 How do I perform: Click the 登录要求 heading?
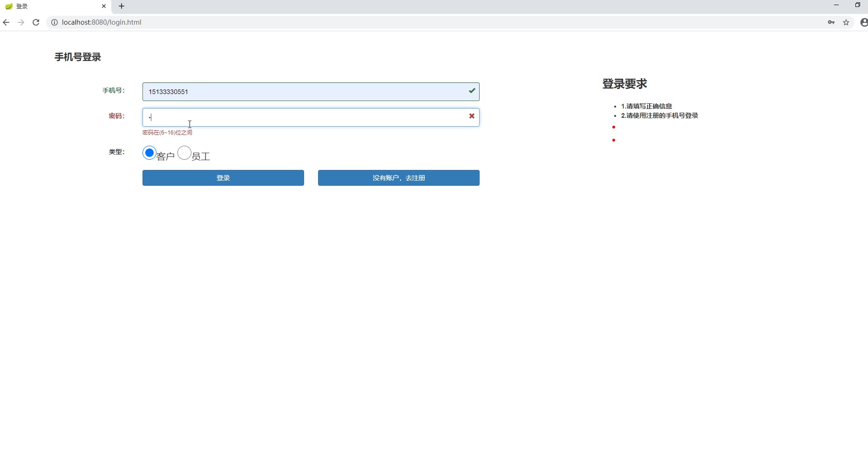point(624,84)
